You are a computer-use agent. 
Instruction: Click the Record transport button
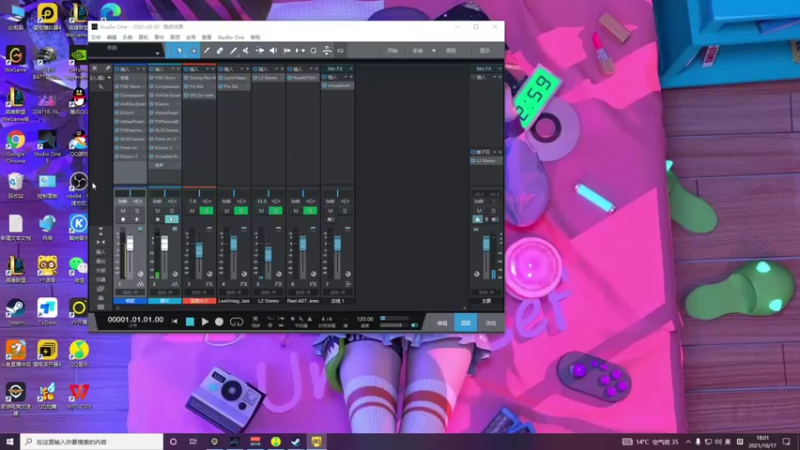pos(219,321)
